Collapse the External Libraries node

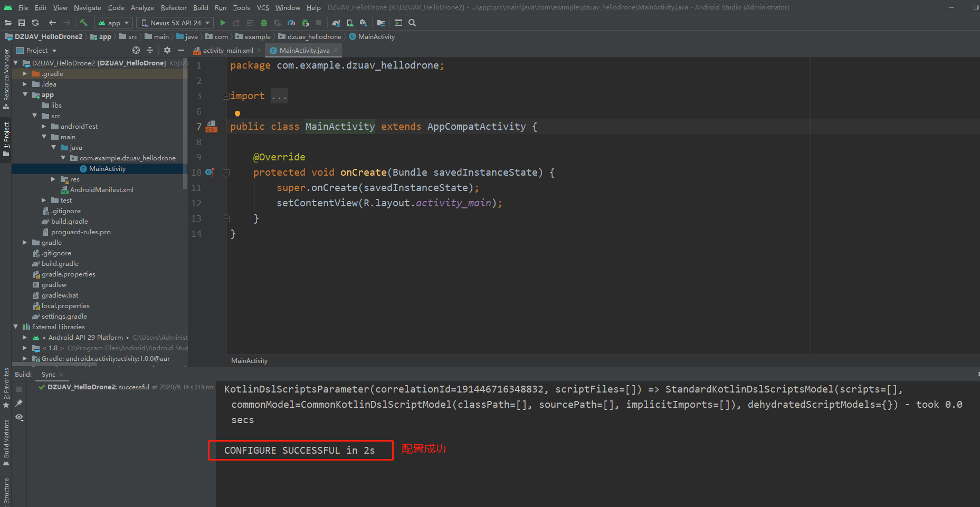click(15, 327)
